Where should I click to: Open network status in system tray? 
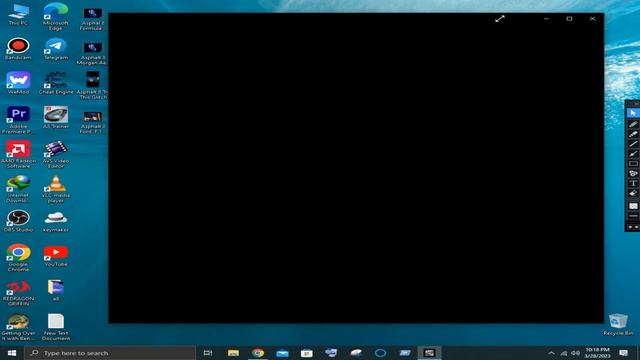tap(564, 353)
